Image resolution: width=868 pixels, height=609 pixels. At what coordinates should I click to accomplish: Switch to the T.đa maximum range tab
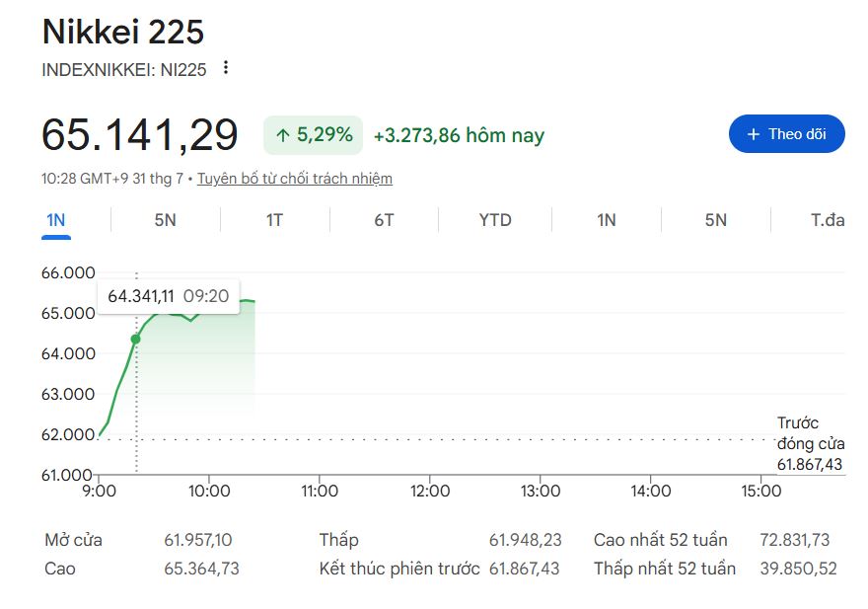[828, 220]
